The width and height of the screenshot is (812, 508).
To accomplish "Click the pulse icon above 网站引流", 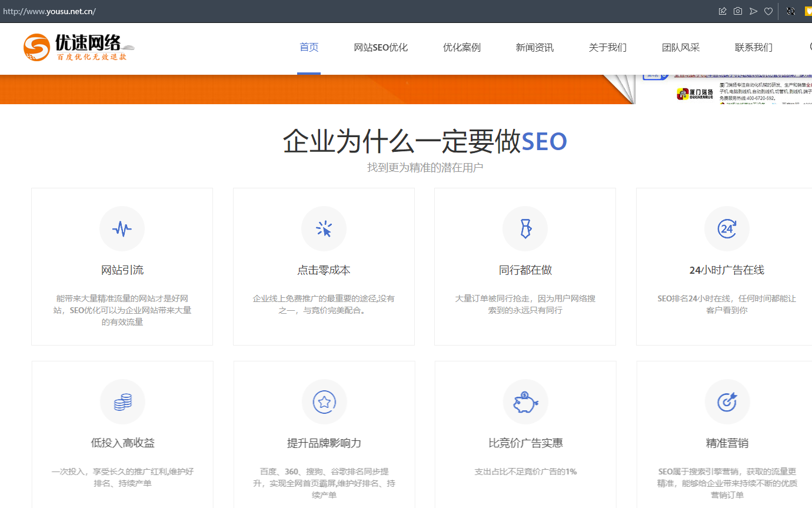I will tap(122, 228).
